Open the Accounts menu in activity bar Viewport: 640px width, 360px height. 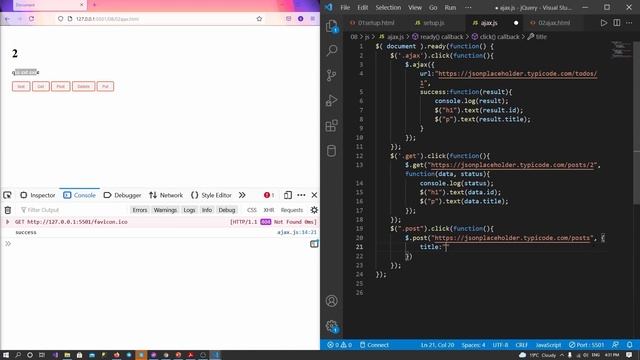click(331, 301)
